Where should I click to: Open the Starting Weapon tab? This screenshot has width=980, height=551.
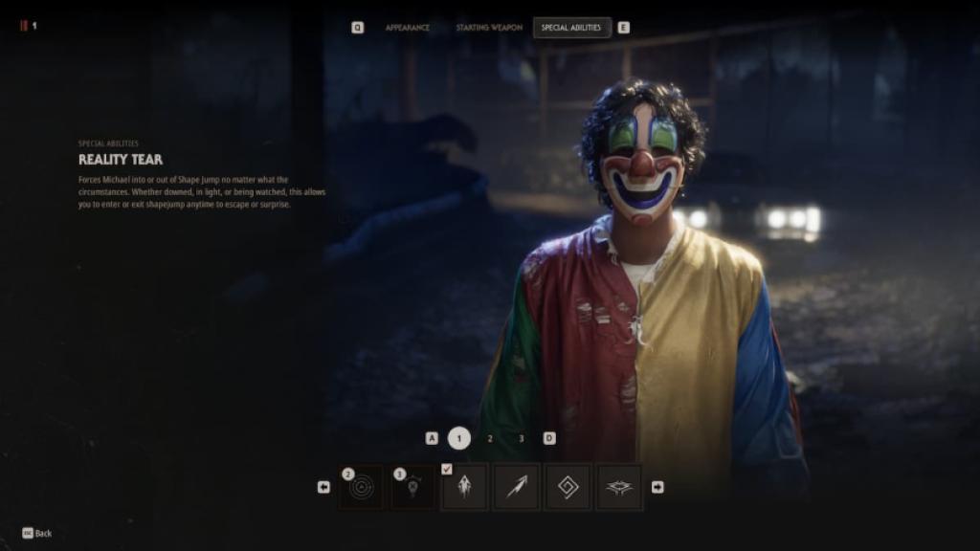[x=489, y=28]
